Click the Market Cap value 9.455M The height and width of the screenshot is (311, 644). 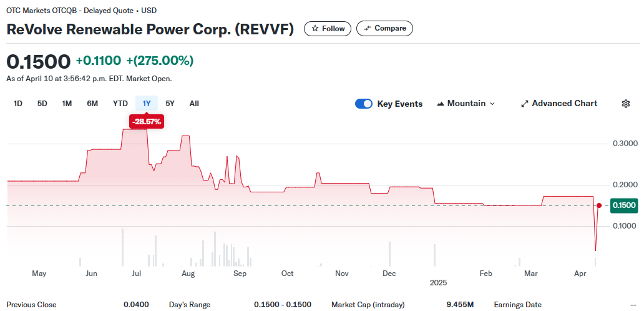point(460,305)
